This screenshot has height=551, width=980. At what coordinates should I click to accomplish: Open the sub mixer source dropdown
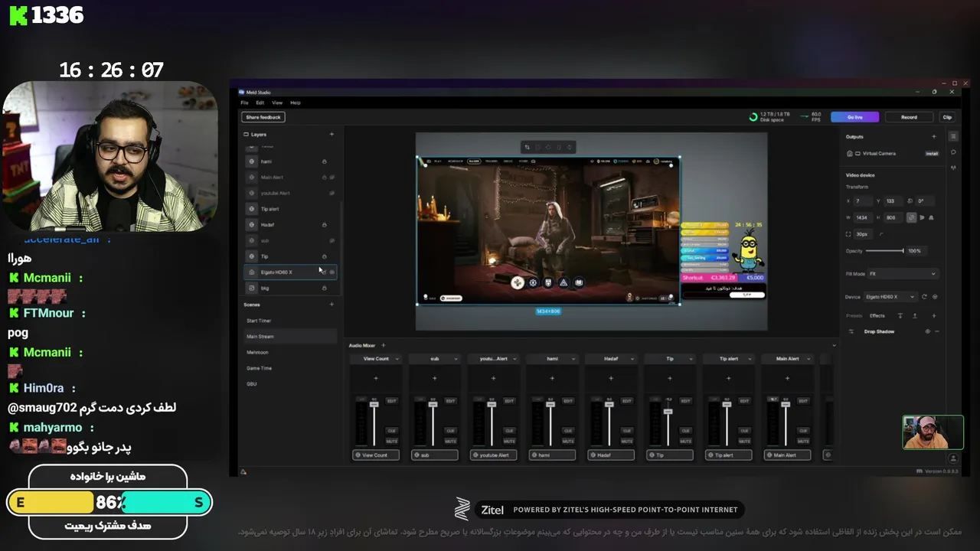click(434, 358)
